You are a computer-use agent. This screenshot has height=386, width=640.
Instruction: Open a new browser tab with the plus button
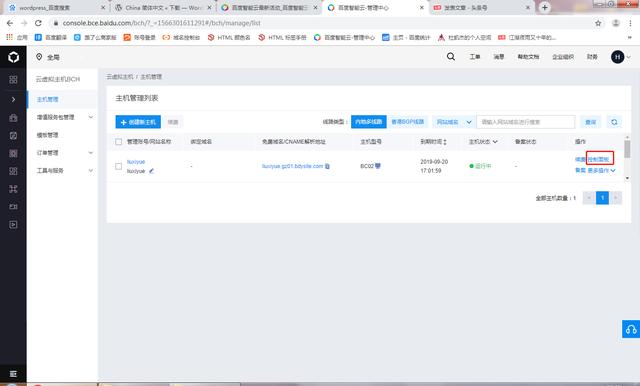544,7
